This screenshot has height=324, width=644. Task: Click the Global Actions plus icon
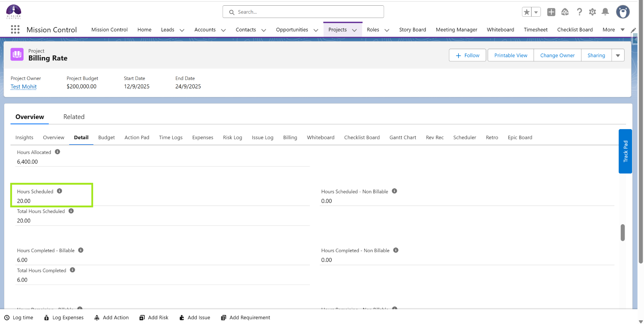551,12
